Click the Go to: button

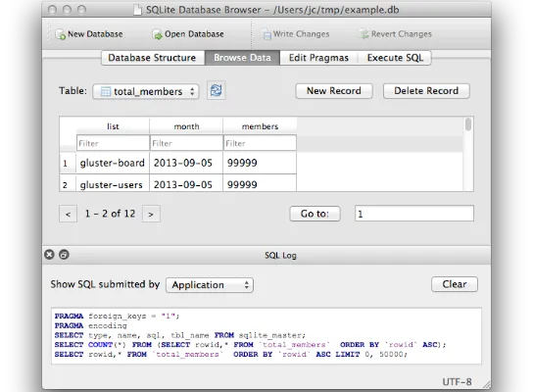pyautogui.click(x=315, y=214)
